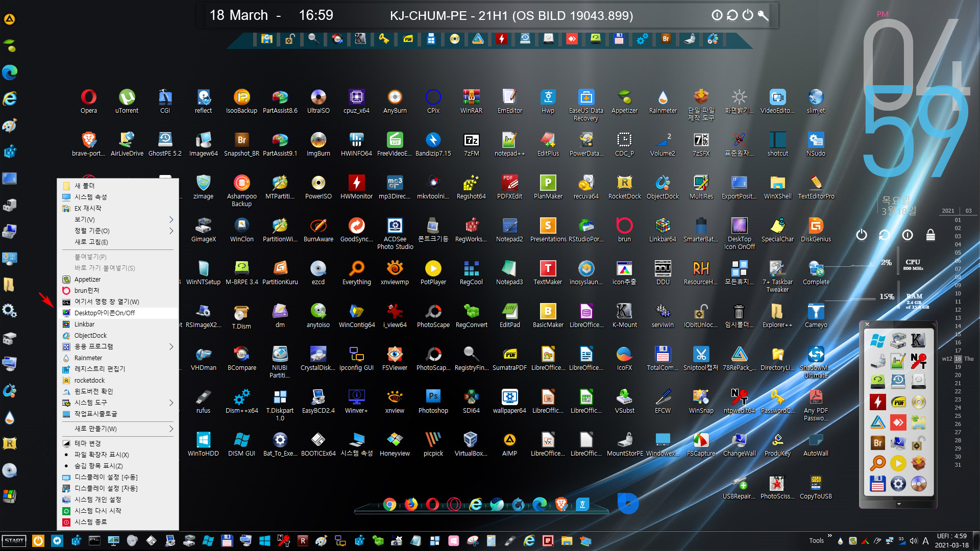Launch SumatraPDF desktop icon
Image resolution: width=980 pixels, height=551 pixels.
click(509, 358)
